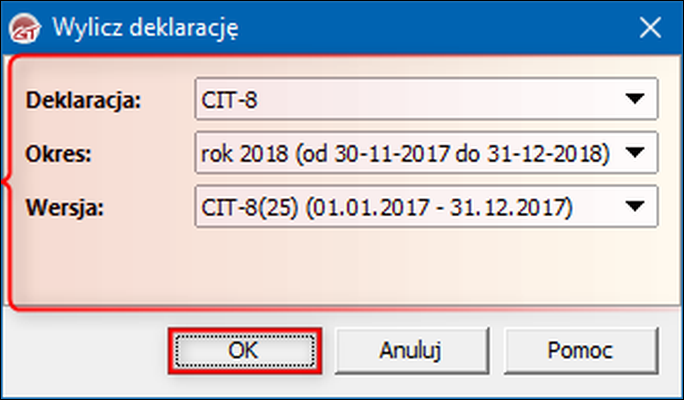
Task: Click the Deklaracja label
Action: pos(83,100)
